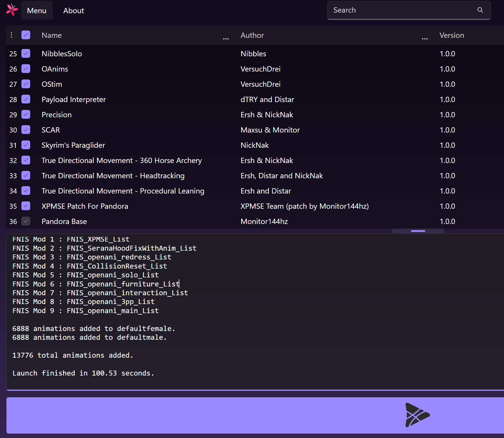Click the Pandora launch arrow icon
The width and height of the screenshot is (504, 438).
(x=417, y=415)
